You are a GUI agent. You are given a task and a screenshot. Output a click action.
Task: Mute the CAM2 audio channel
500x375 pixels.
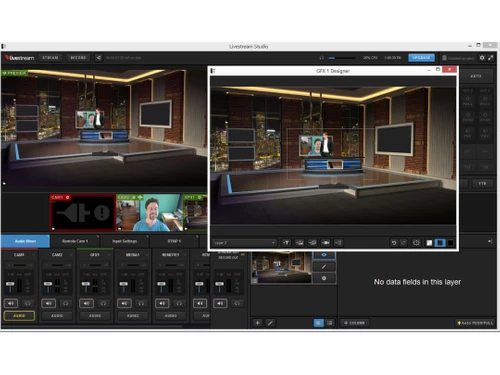click(x=49, y=303)
